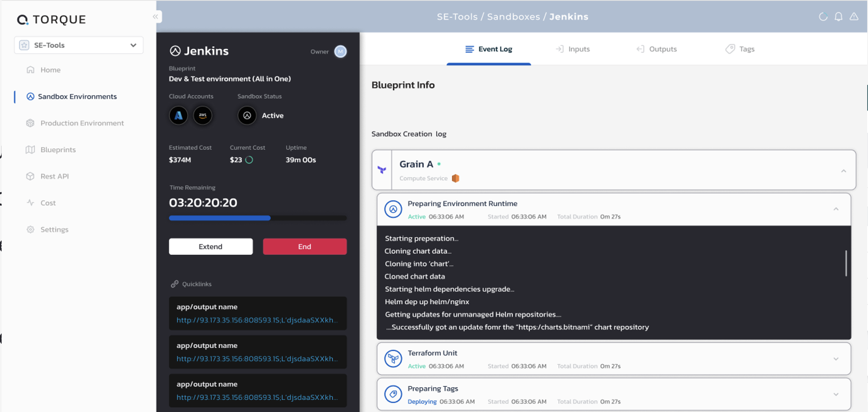Collapse the sidebar with double-arrow icon
The image size is (868, 412).
point(156,17)
